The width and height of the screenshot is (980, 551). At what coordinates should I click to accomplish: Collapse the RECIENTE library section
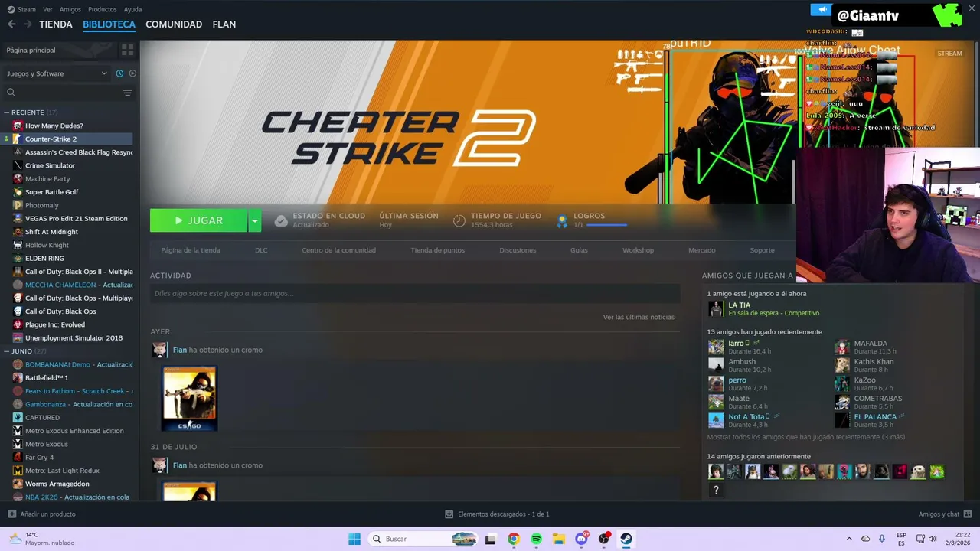[6, 112]
